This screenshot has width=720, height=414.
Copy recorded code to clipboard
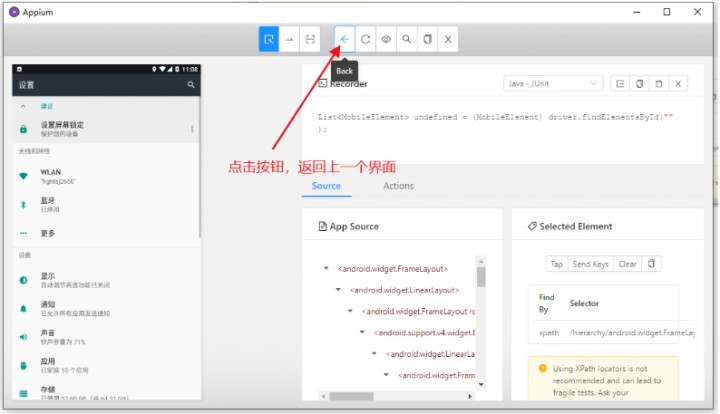639,84
